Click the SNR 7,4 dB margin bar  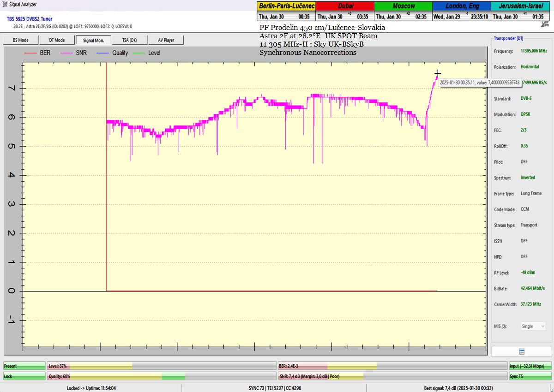point(391,376)
